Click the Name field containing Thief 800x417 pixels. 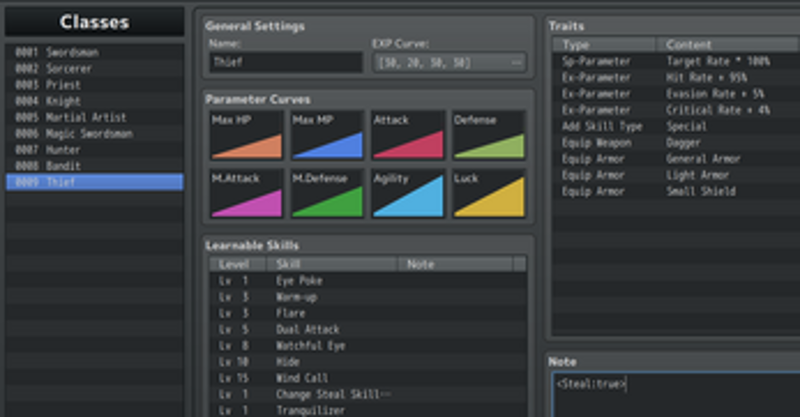(x=286, y=62)
